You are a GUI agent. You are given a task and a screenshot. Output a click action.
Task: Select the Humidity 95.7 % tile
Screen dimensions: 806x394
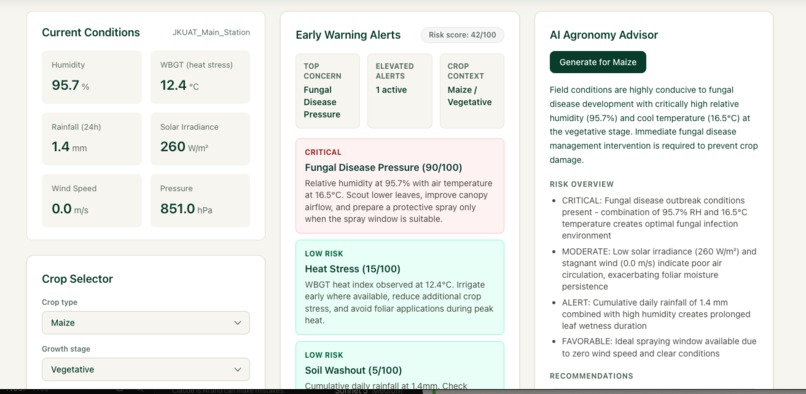91,77
